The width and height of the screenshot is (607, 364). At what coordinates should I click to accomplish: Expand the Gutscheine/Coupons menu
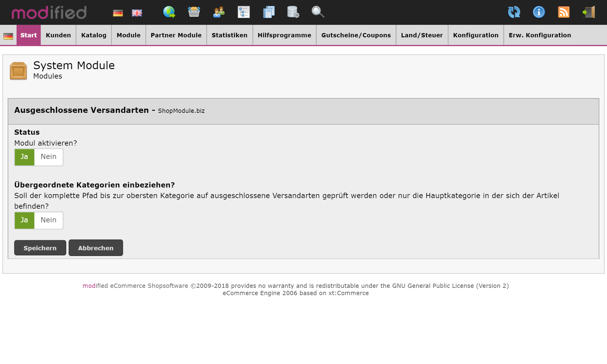(x=356, y=35)
